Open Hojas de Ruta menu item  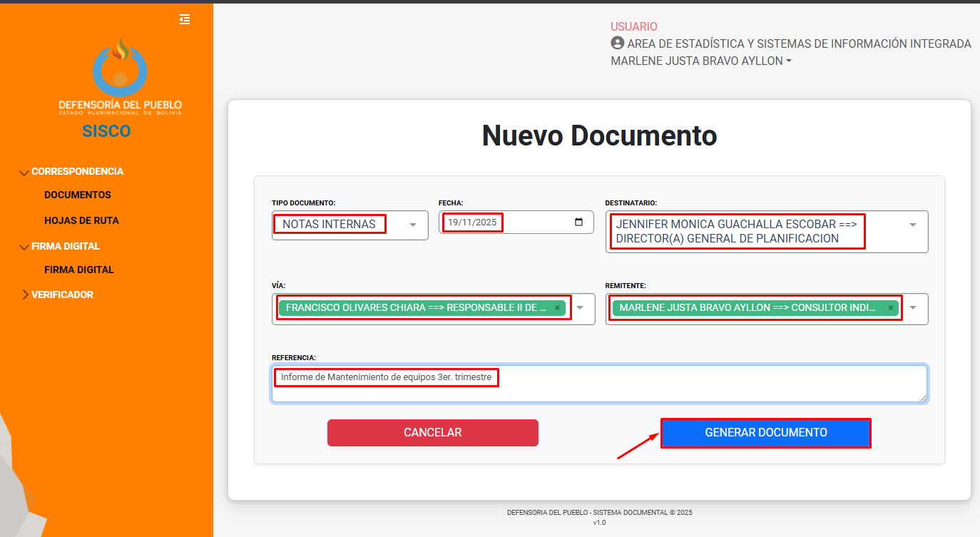coord(81,220)
